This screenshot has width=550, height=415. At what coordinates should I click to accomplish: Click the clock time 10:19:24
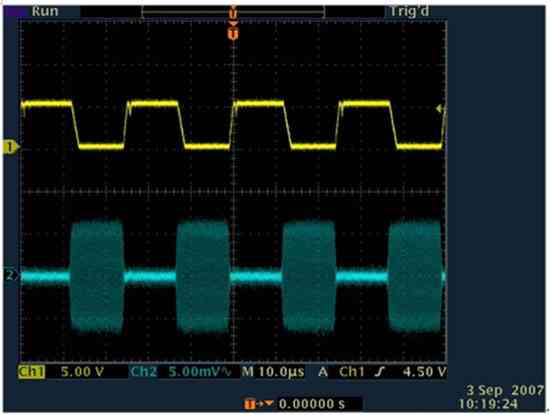[488, 404]
